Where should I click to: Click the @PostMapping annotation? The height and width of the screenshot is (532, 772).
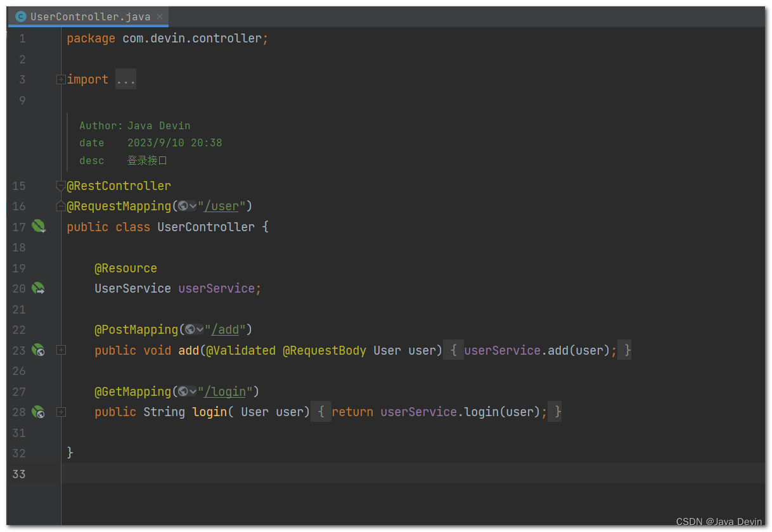(136, 329)
